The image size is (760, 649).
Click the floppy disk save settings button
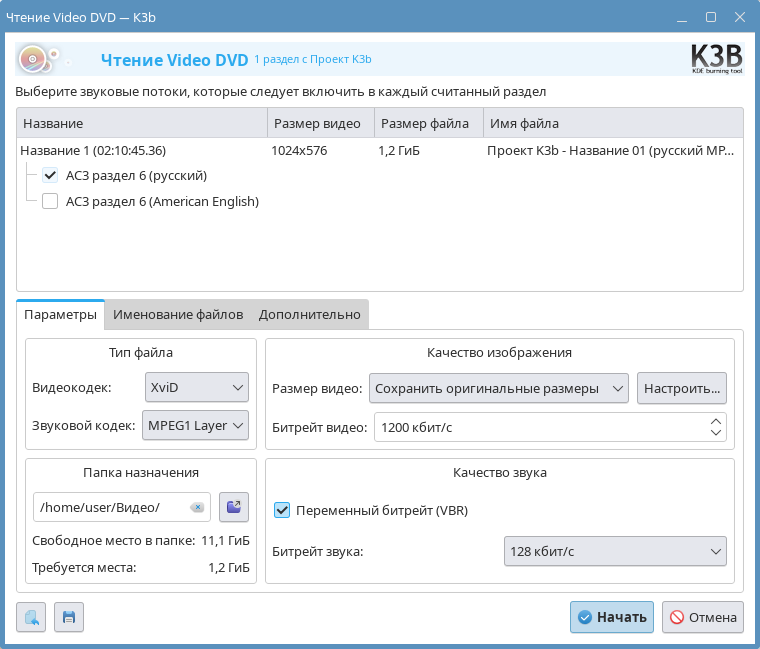(69, 617)
